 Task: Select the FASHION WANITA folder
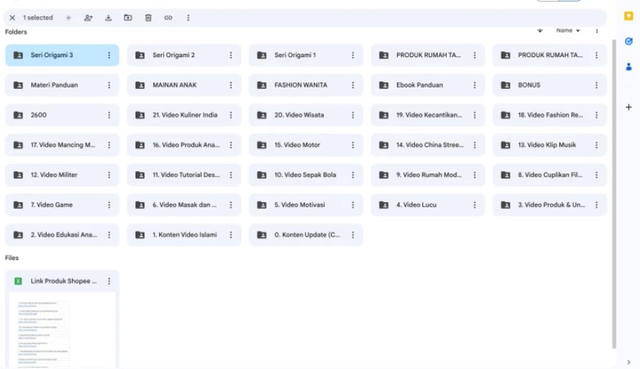[x=306, y=85]
